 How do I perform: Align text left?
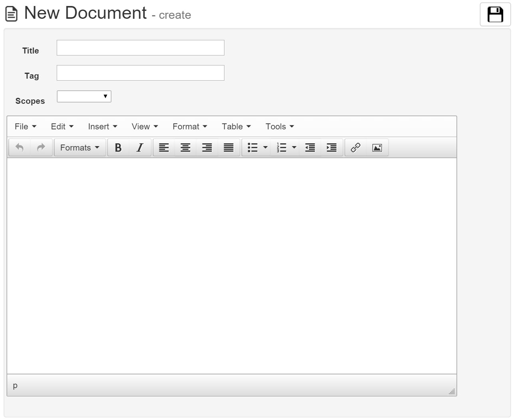pyautogui.click(x=164, y=148)
